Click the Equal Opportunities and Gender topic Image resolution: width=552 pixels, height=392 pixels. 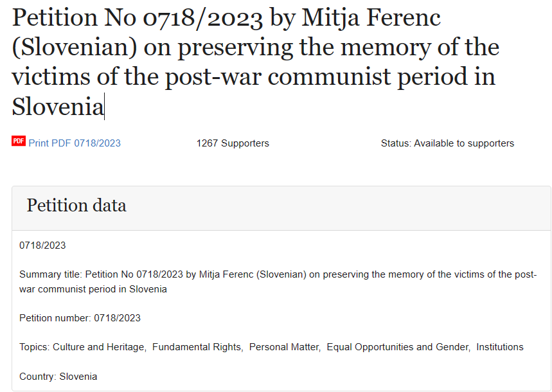(398, 347)
